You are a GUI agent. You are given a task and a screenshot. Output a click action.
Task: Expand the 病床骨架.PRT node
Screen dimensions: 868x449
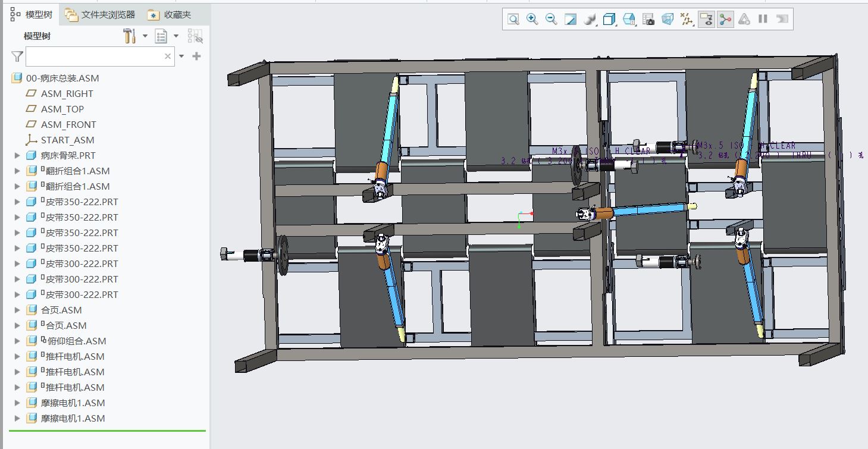(17, 155)
